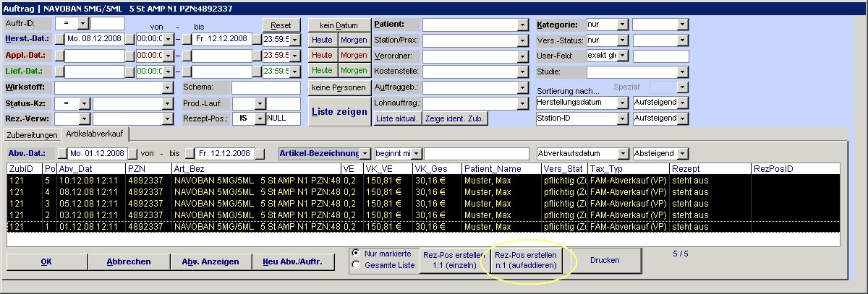Screen dimensions: 868x294
Task: Select the 'Gesamte Liste' radio option
Action: click(x=354, y=265)
